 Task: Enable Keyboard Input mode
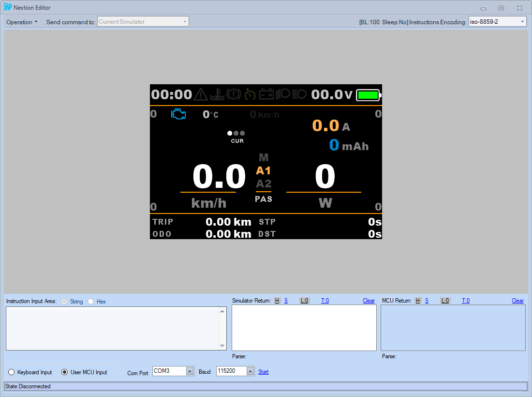[x=11, y=372]
